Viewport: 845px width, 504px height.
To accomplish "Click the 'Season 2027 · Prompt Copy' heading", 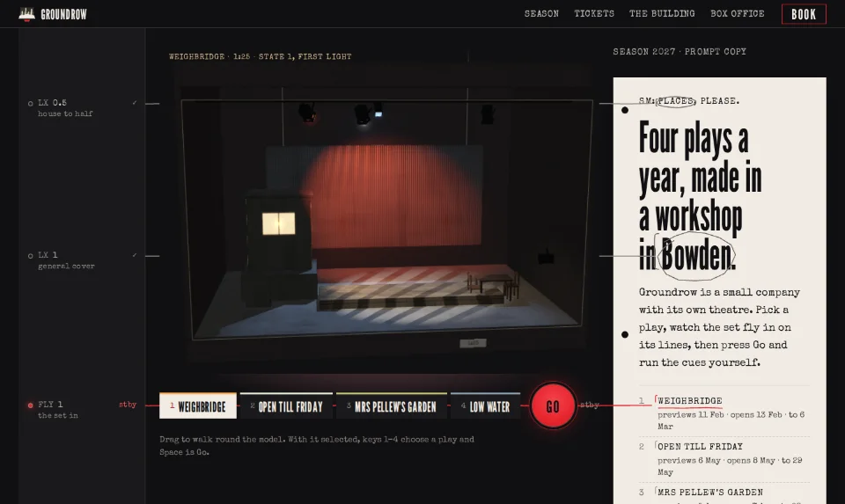I will (680, 52).
